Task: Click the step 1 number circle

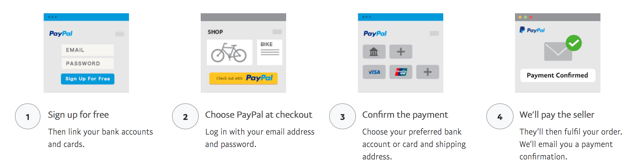Action: pos(28,116)
